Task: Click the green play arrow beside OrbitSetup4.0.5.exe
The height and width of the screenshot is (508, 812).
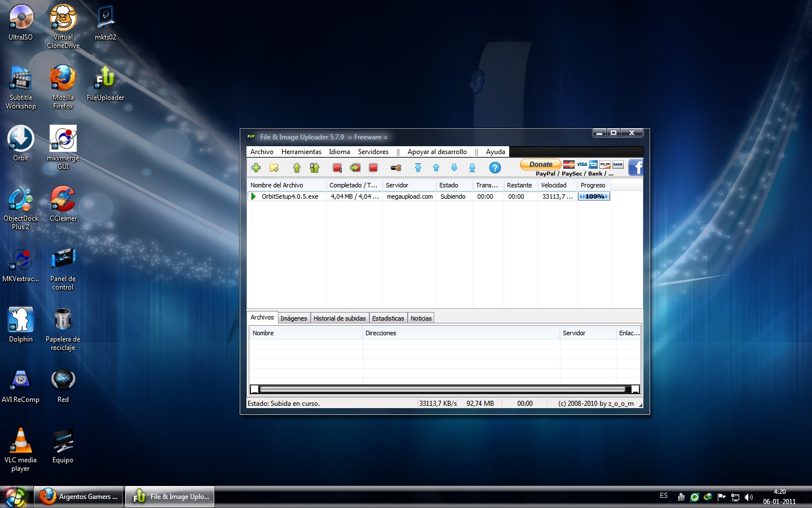Action: pyautogui.click(x=254, y=196)
